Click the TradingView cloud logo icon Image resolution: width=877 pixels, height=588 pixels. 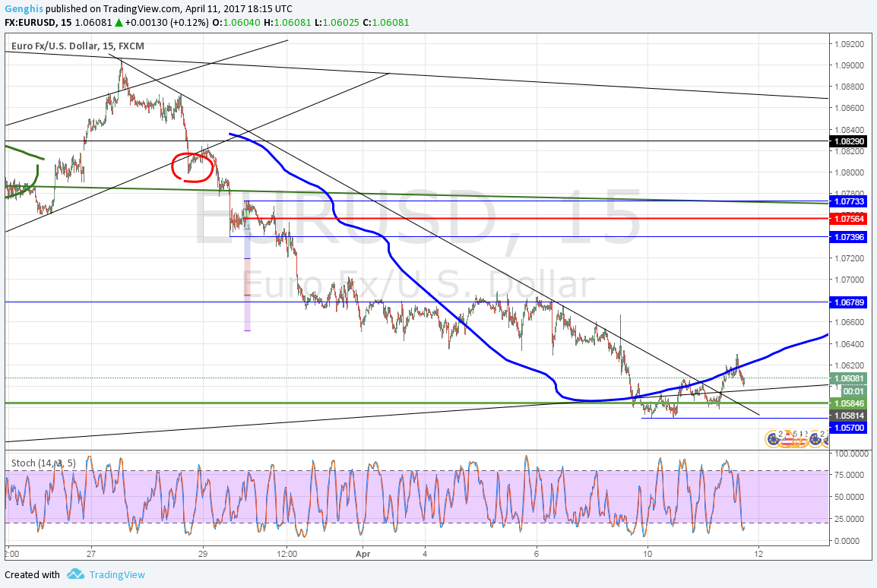coord(75,574)
